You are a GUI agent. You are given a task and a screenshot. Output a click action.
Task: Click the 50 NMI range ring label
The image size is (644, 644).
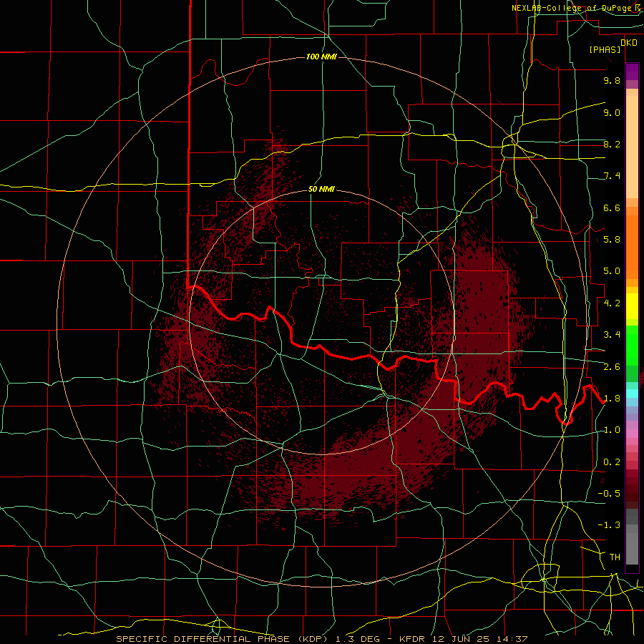pyautogui.click(x=321, y=189)
